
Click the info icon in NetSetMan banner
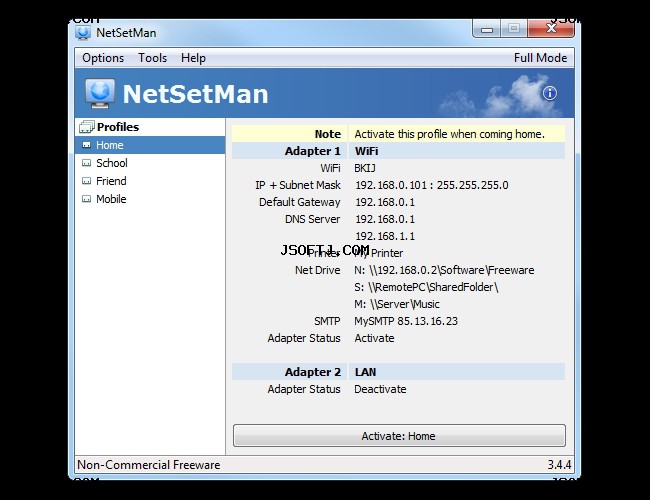[550, 93]
